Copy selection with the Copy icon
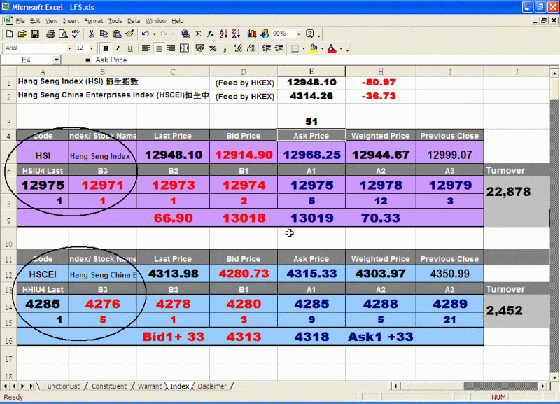The image size is (560, 404). [104, 34]
